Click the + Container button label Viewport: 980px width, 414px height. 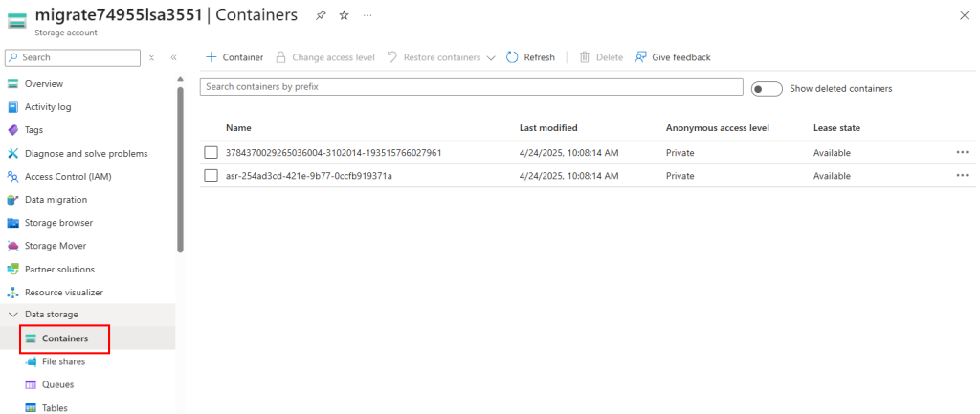[243, 57]
